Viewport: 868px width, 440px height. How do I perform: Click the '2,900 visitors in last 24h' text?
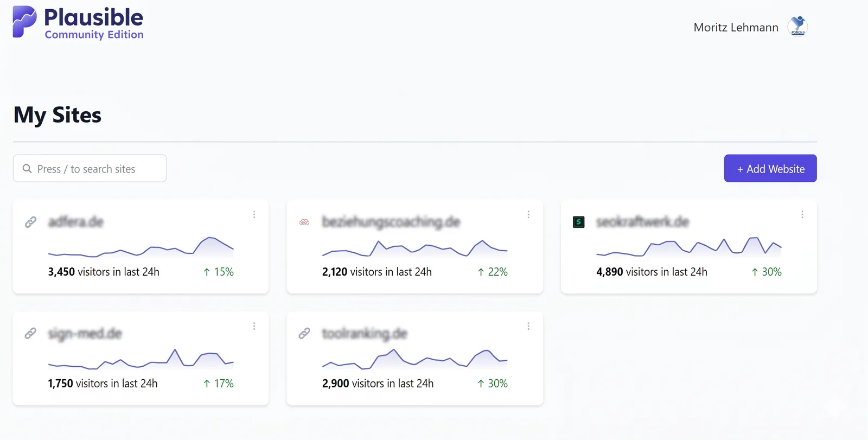coord(378,384)
